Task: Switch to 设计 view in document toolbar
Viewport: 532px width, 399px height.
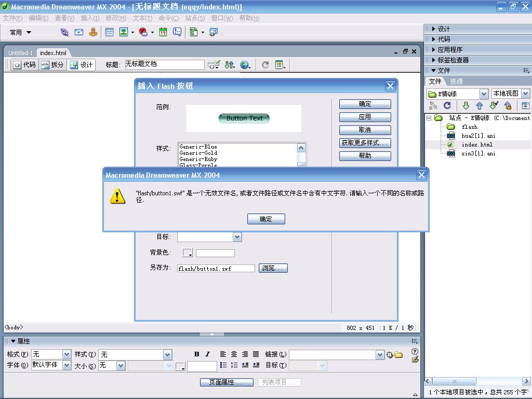Action: [x=81, y=65]
